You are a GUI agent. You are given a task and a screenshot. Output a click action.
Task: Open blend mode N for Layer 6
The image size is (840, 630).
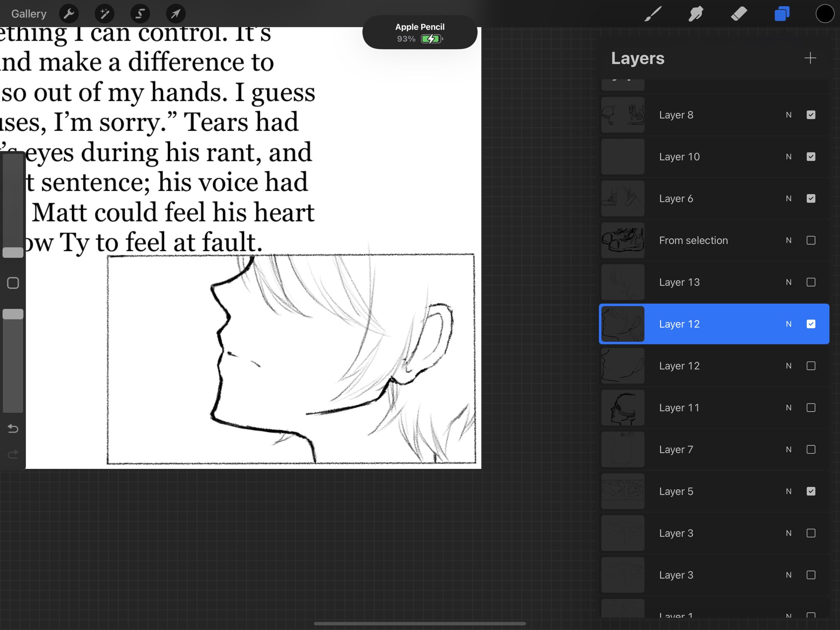click(x=788, y=199)
